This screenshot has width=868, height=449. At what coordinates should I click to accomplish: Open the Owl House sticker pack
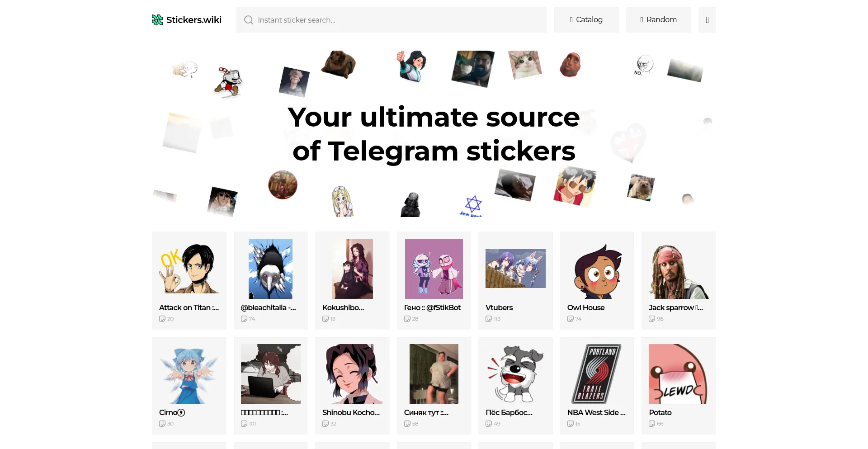pos(597,280)
